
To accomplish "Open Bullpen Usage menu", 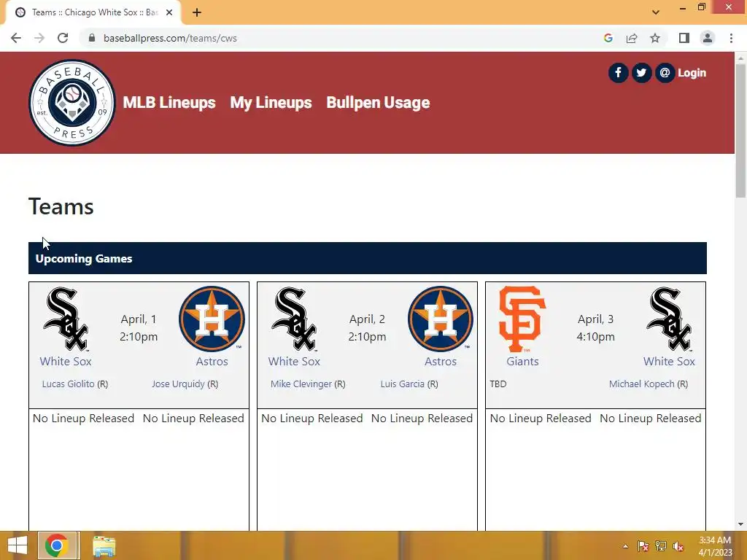I will coord(378,102).
